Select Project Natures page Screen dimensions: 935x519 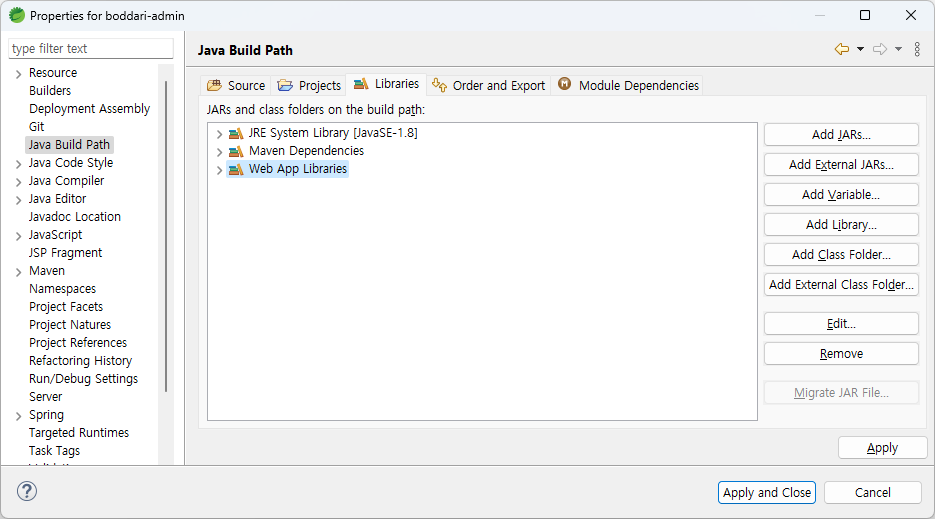(x=70, y=325)
